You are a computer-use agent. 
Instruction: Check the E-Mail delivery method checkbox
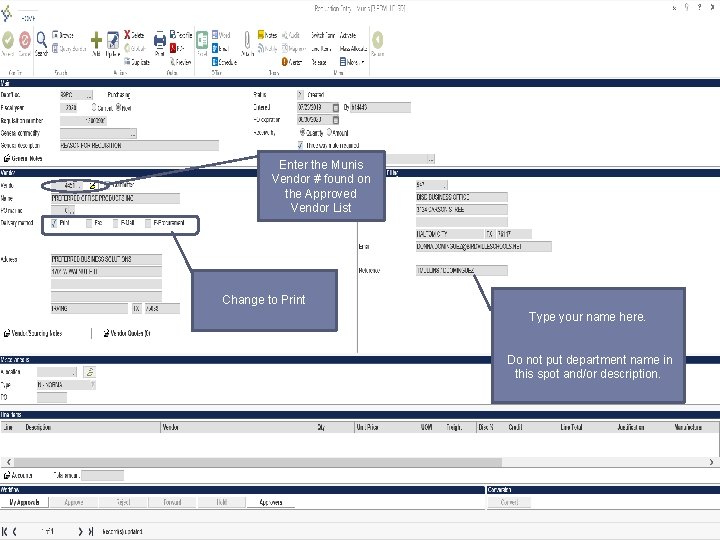click(x=116, y=223)
